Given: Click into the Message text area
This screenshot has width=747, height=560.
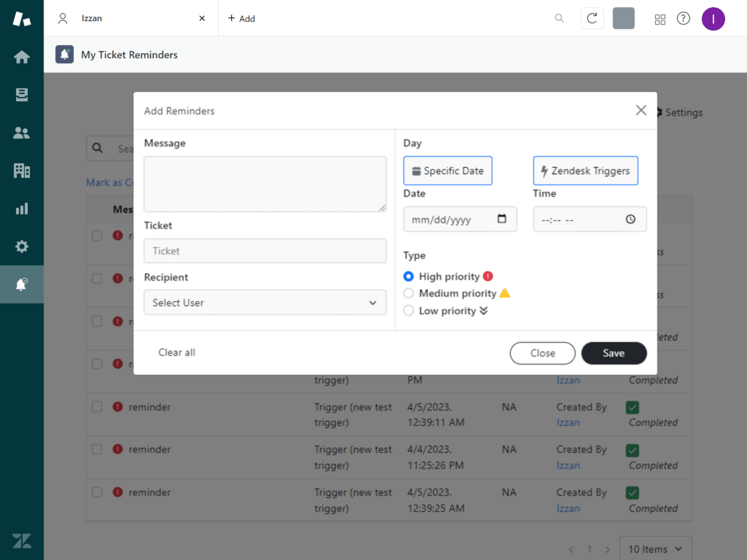Looking at the screenshot, I should [265, 184].
